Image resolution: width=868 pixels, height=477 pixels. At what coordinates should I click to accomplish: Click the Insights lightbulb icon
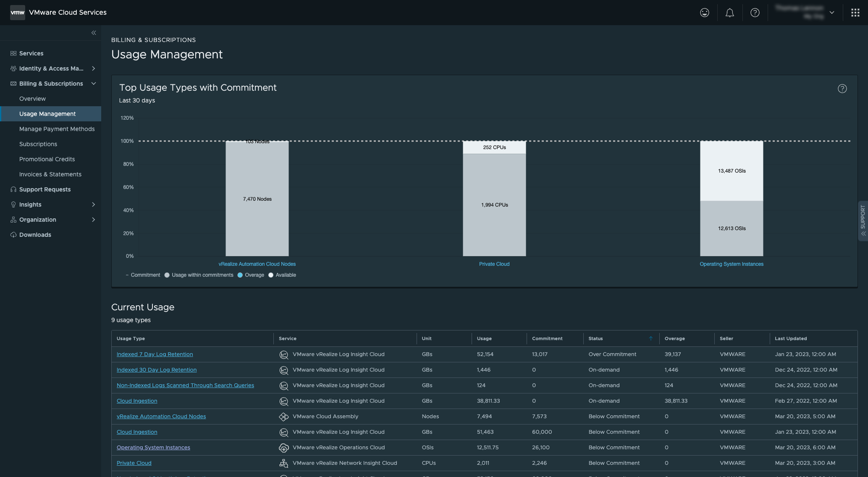point(13,204)
